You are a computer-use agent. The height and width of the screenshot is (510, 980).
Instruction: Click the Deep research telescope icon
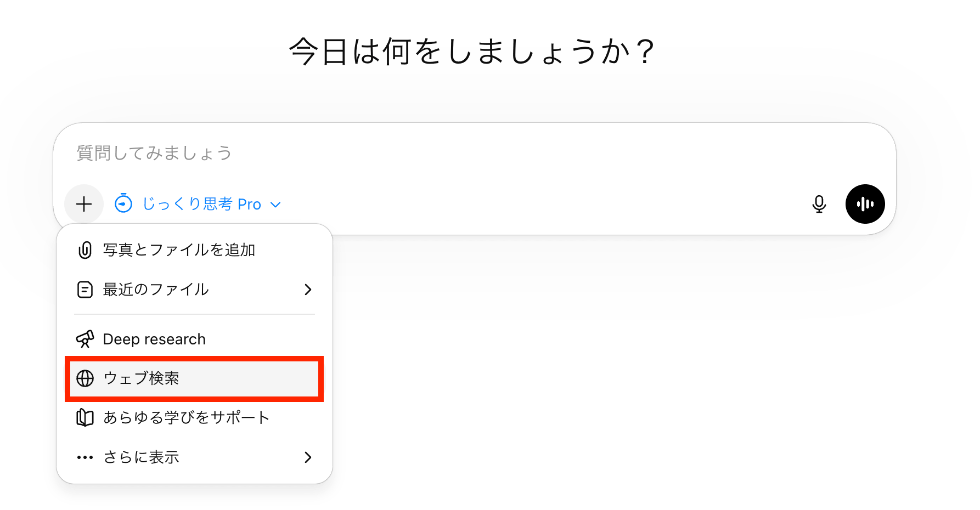point(85,339)
